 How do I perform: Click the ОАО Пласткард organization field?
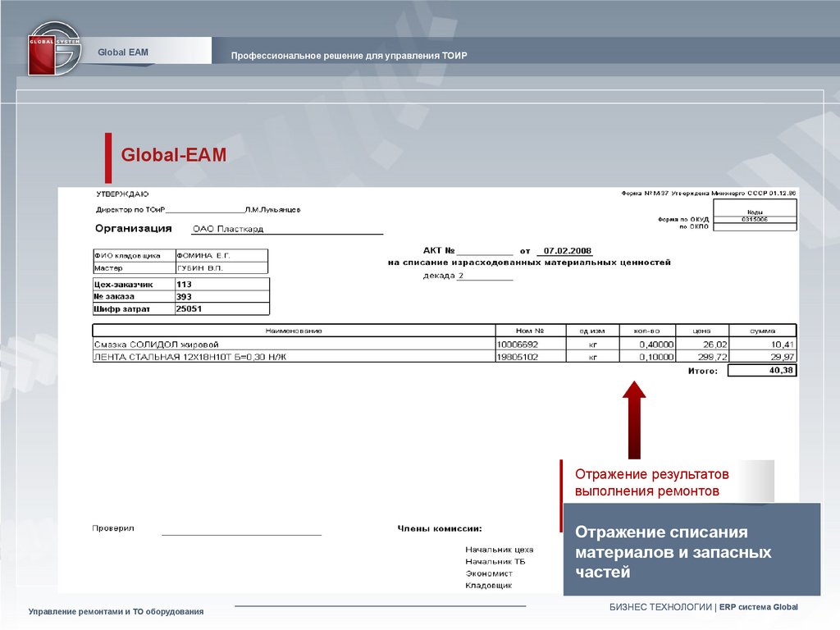pos(286,230)
